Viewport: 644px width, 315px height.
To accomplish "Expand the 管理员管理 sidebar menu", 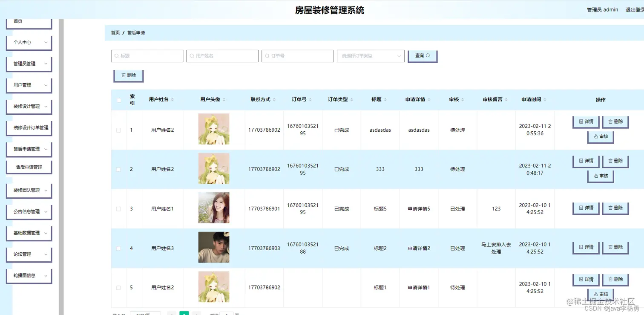I will (x=29, y=64).
